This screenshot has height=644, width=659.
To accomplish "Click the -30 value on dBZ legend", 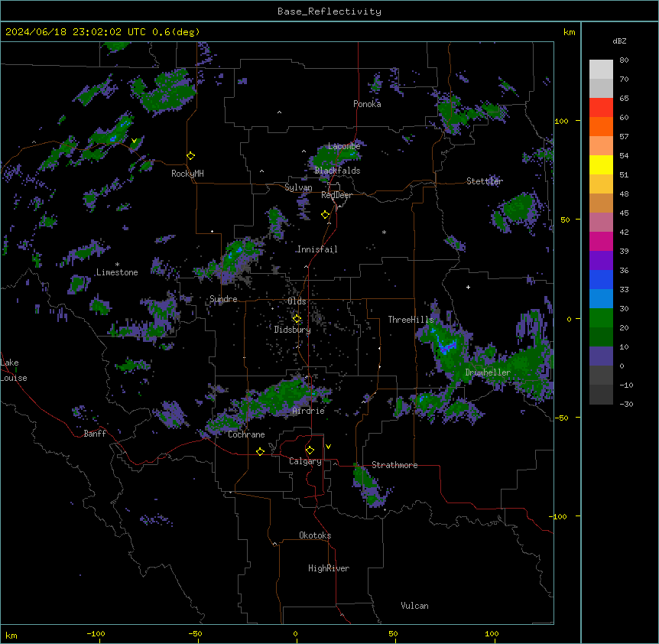I will [626, 405].
